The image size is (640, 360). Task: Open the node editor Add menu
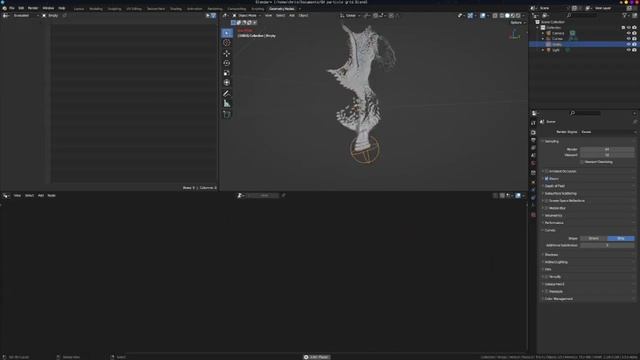[41, 196]
